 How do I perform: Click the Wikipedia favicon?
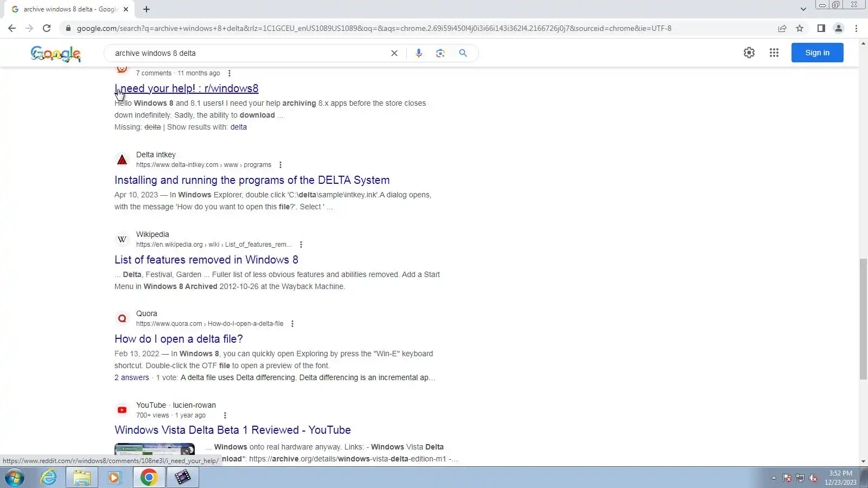pyautogui.click(x=122, y=239)
